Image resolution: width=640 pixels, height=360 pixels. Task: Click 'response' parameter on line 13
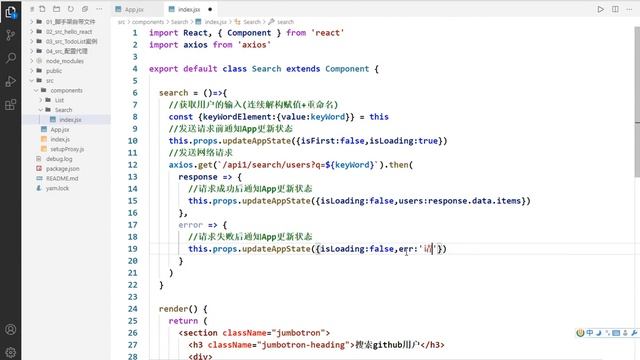pyautogui.click(x=198, y=177)
